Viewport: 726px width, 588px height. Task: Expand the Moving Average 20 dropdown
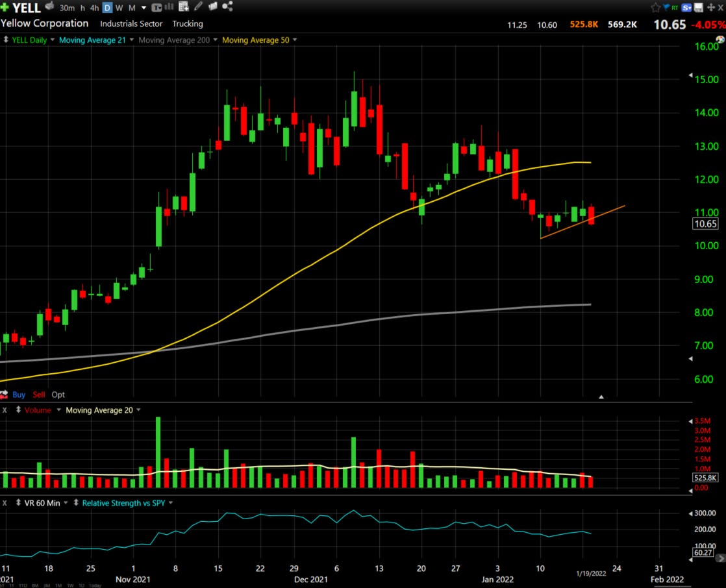pyautogui.click(x=138, y=410)
